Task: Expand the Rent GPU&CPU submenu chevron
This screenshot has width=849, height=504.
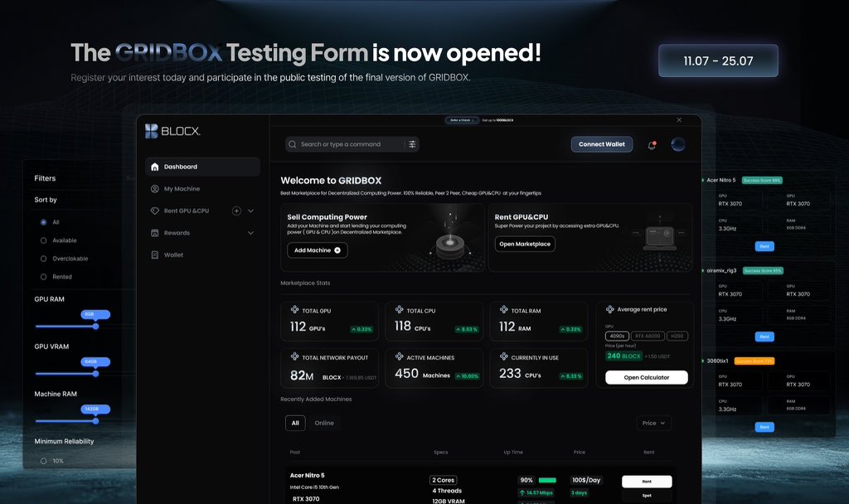Action: (250, 211)
